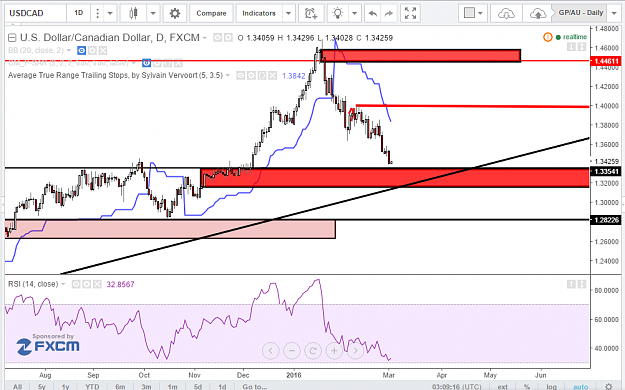The image size is (625, 390).
Task: Open Indicators dropdown arrow
Action: [289, 13]
